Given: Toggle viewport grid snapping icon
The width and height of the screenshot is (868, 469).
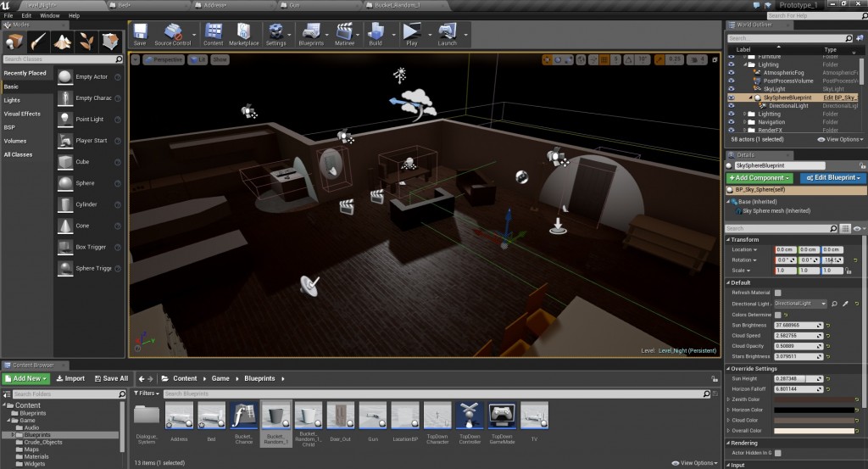Looking at the screenshot, I should 604,59.
